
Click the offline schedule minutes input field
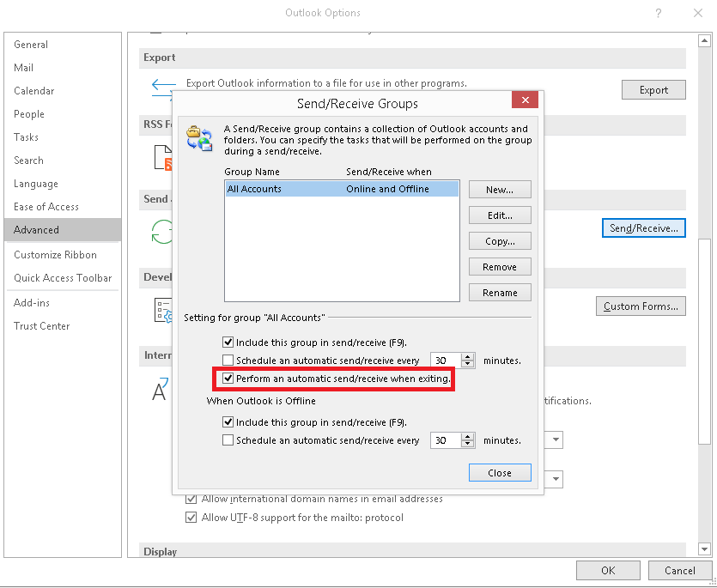446,440
